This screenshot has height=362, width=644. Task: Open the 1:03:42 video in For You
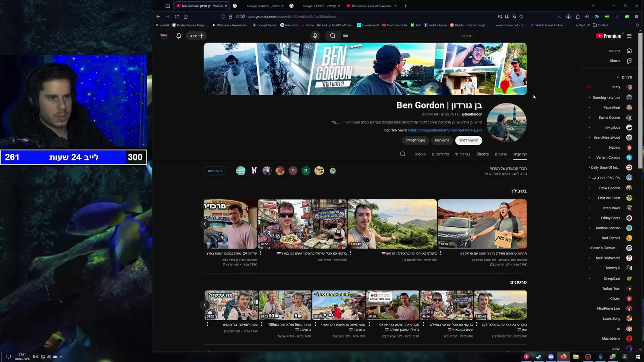[x=392, y=224]
